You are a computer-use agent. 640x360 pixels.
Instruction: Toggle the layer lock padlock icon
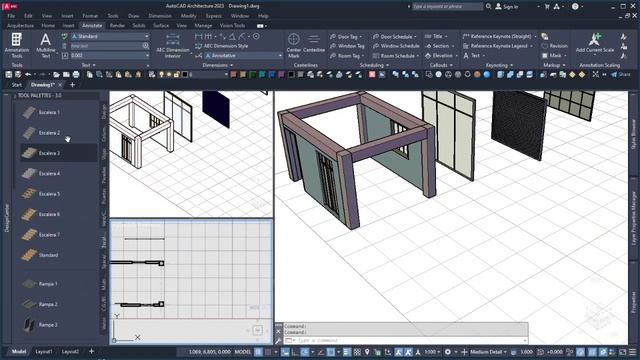[x=177, y=74]
